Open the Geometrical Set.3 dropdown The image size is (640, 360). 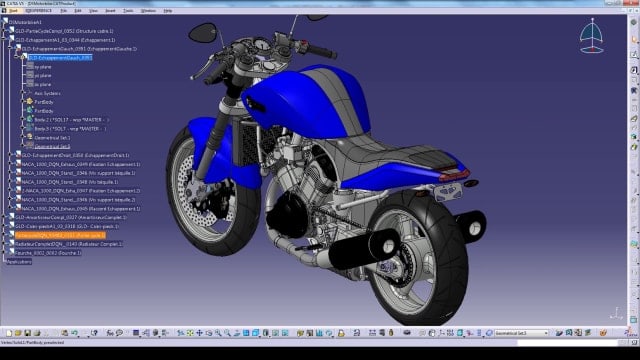click(522, 333)
